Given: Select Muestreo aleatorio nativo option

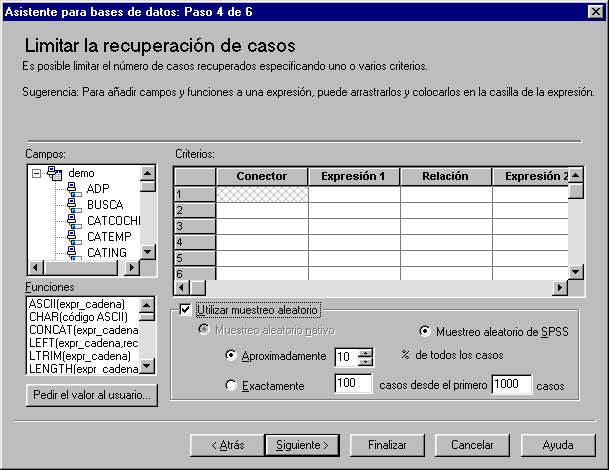Looking at the screenshot, I should click(x=204, y=330).
